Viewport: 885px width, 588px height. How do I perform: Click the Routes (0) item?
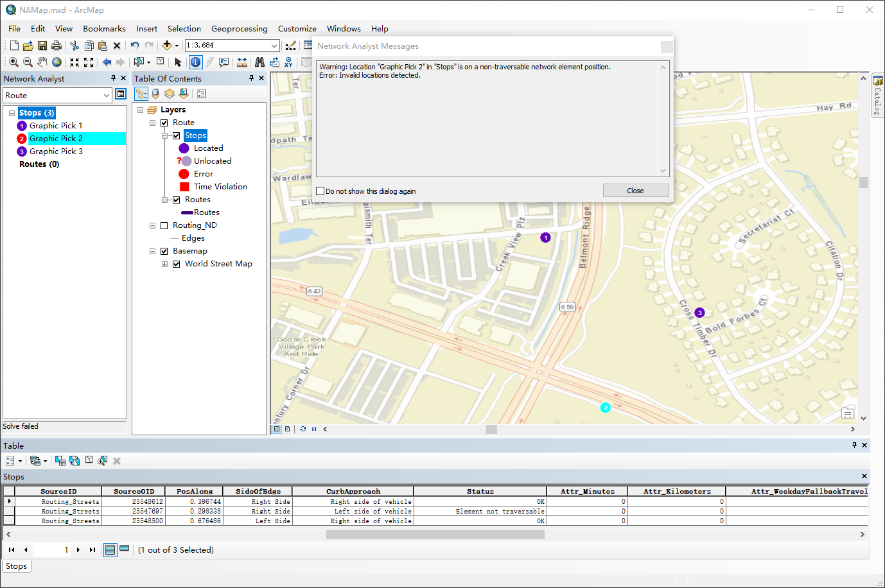[39, 164]
